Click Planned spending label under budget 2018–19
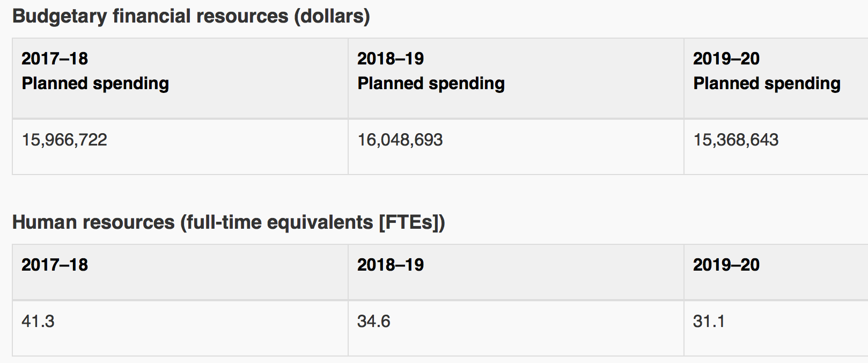The image size is (868, 363). coord(431,83)
